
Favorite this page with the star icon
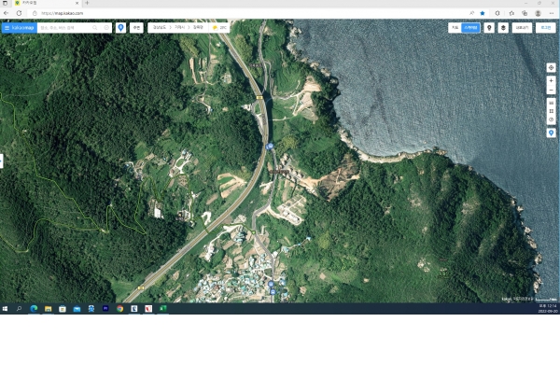(x=483, y=13)
